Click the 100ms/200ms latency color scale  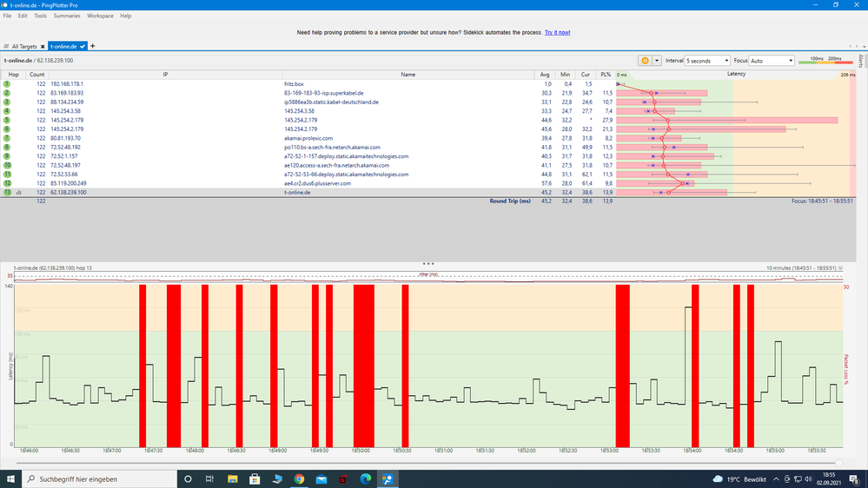click(821, 61)
